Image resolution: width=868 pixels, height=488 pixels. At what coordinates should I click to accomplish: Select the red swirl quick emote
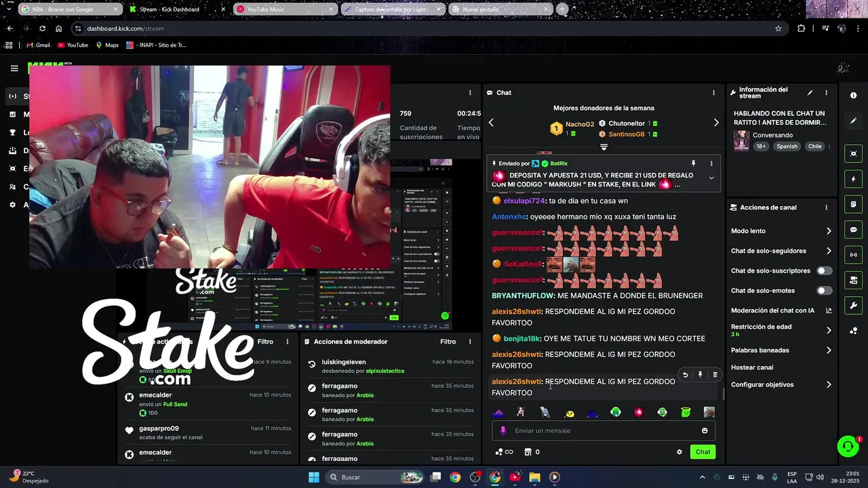tap(639, 412)
